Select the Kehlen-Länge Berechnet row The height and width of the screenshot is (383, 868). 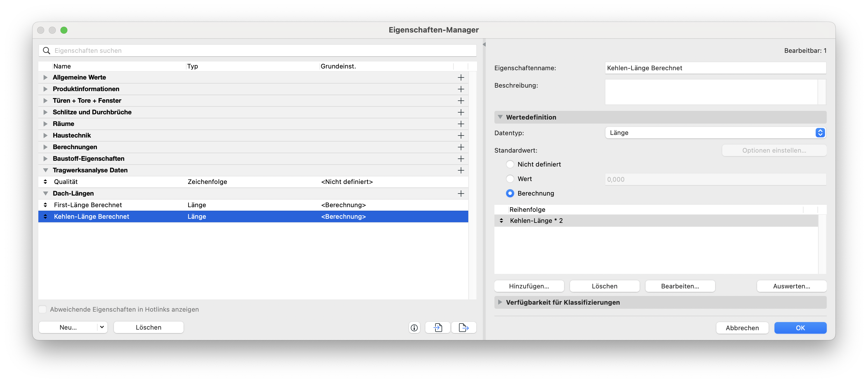point(253,216)
